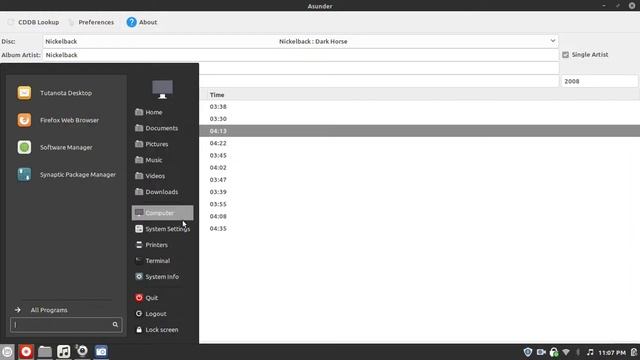Open the screenshot camera app in taskbar
Image resolution: width=640 pixels, height=360 pixels.
[x=101, y=351]
